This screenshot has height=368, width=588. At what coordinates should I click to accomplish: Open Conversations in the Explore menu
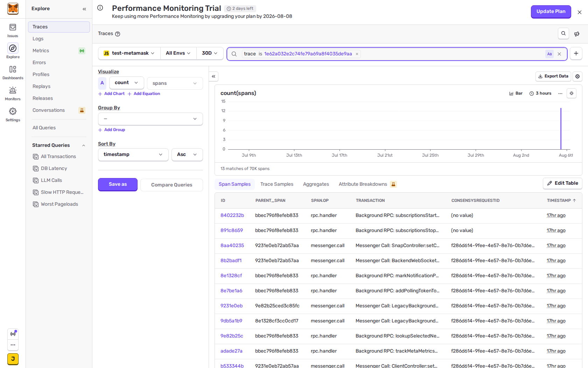tap(59, 110)
